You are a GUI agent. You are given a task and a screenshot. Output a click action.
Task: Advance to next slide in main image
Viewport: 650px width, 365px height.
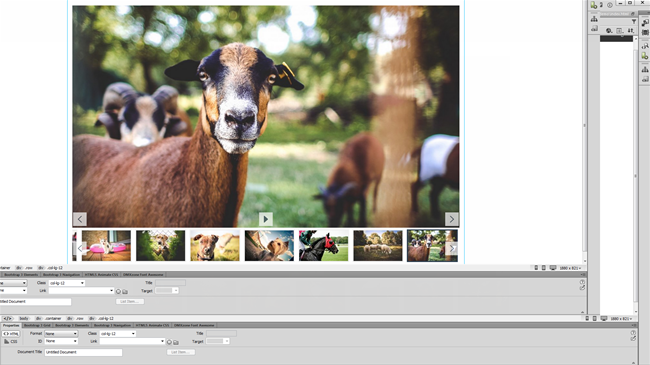(451, 219)
